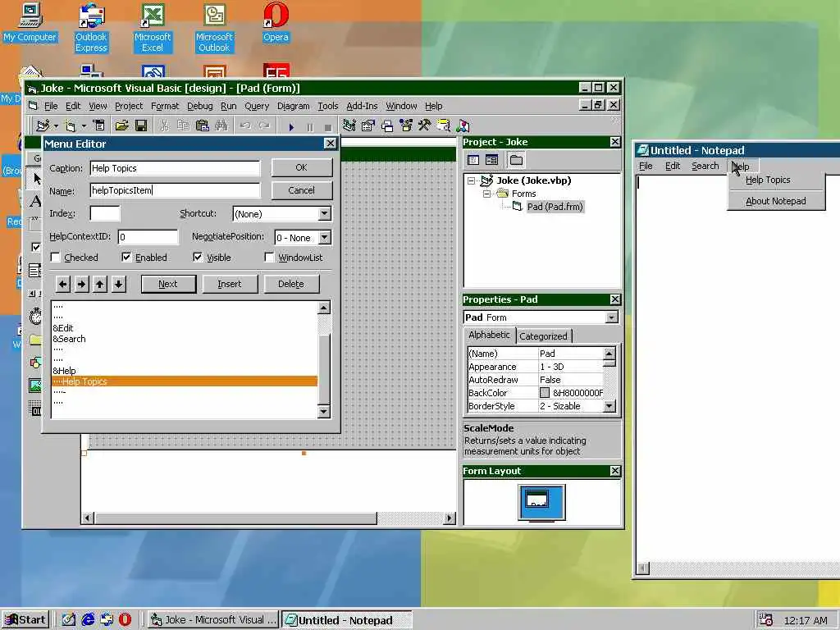This screenshot has height=630, width=840.
Task: Click the form designer horizontal scrollbar thumb
Action: pyautogui.click(x=235, y=518)
